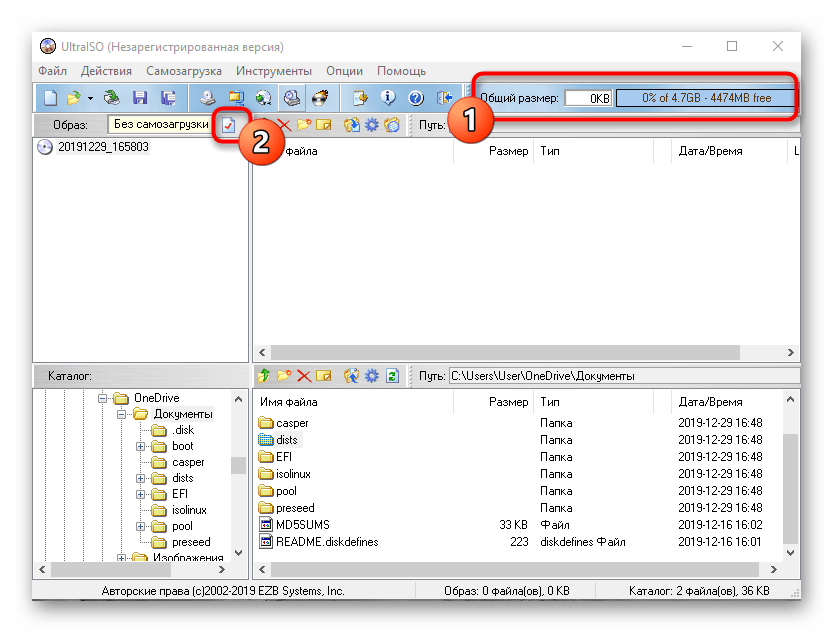Viewport: 833px width, 633px height.
Task: Open the Инструменты menu
Action: pyautogui.click(x=274, y=71)
